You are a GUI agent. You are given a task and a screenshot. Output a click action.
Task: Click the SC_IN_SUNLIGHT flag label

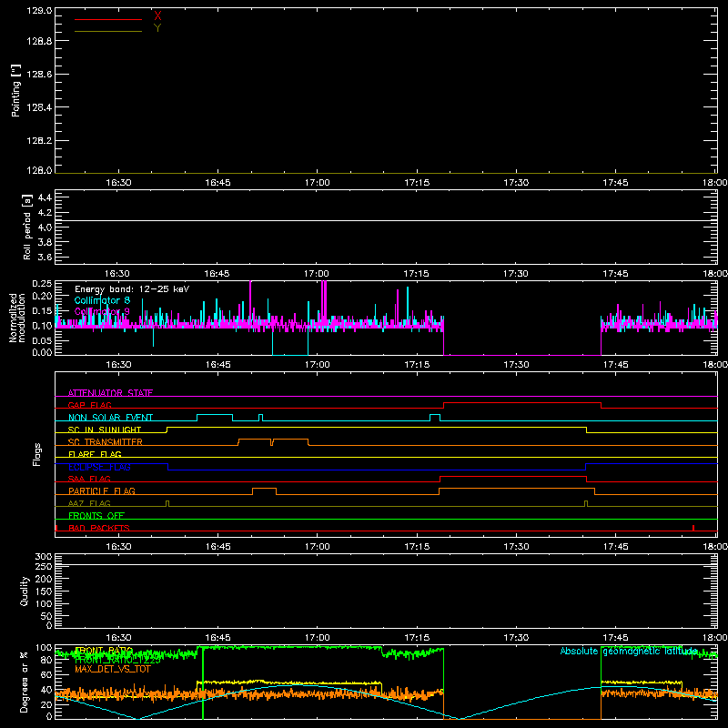pos(105,430)
